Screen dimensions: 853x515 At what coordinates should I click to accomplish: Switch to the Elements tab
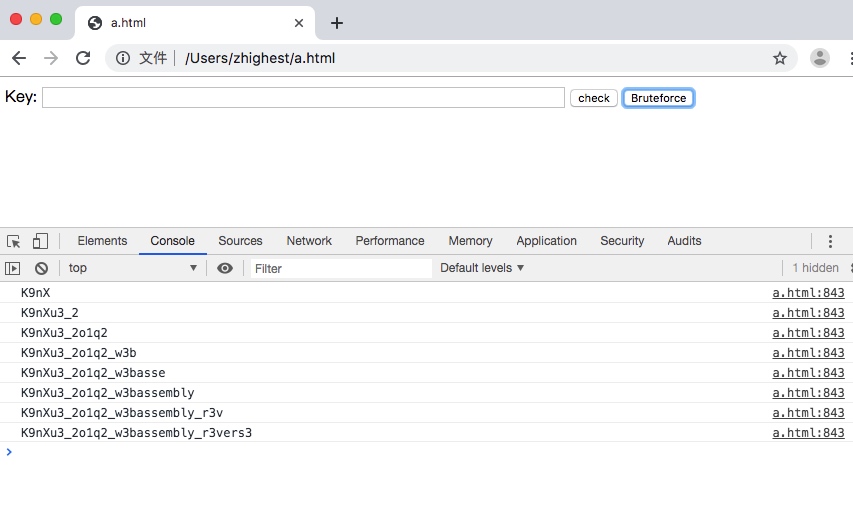coord(102,241)
